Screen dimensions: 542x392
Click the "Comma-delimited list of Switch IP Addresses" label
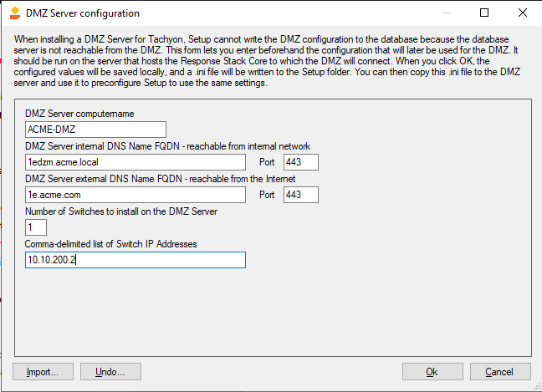point(111,243)
